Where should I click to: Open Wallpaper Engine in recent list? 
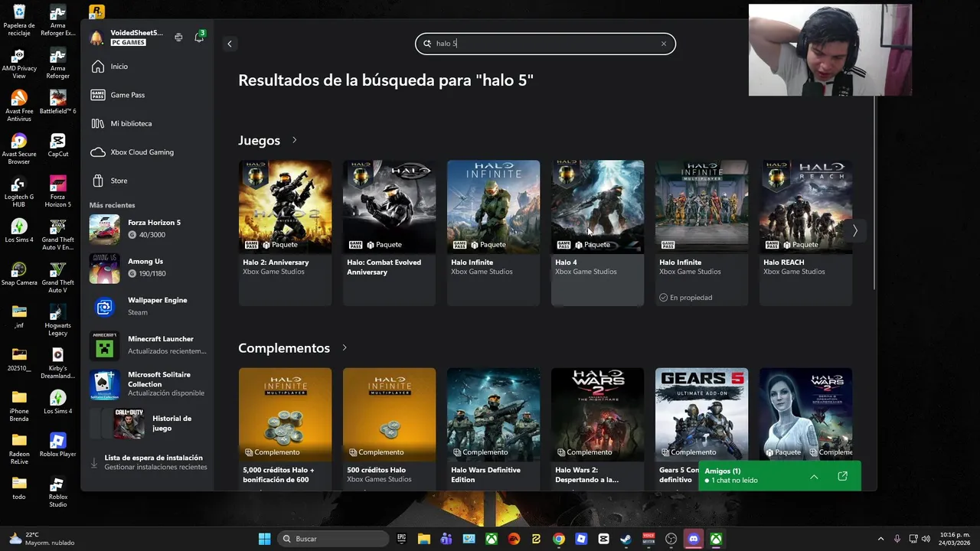tap(147, 306)
